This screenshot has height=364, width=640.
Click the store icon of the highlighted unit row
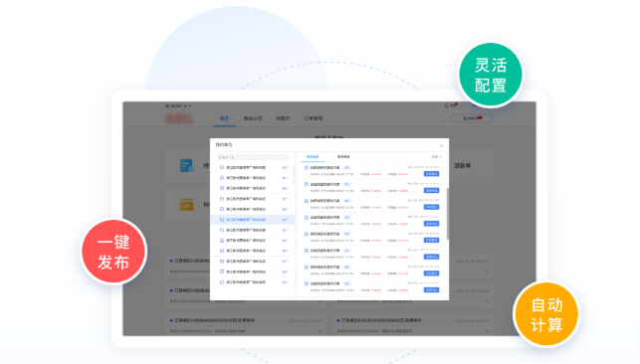pyautogui.click(x=222, y=220)
